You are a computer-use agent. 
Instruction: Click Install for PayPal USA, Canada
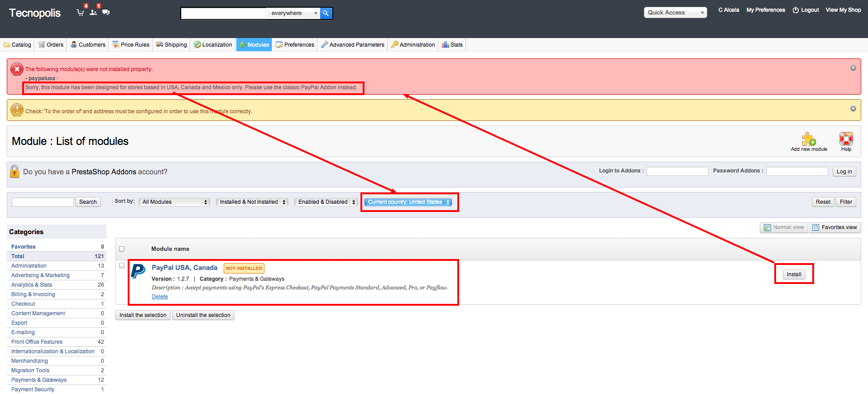pos(794,274)
